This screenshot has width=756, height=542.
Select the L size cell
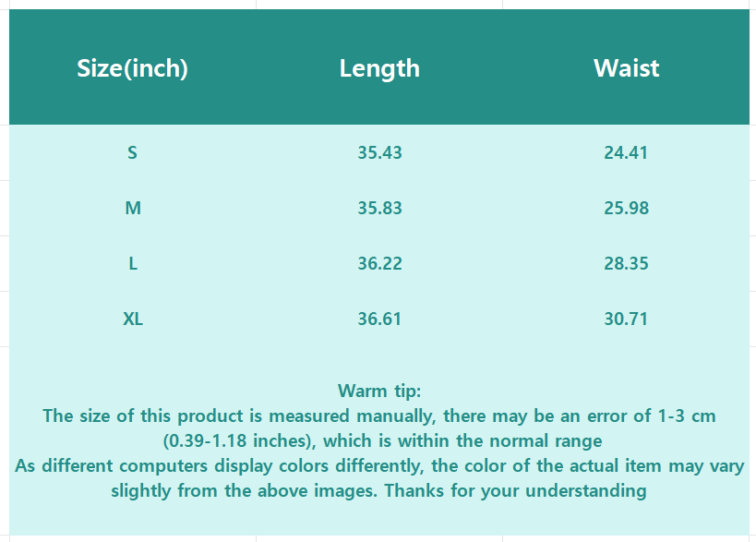tap(133, 263)
